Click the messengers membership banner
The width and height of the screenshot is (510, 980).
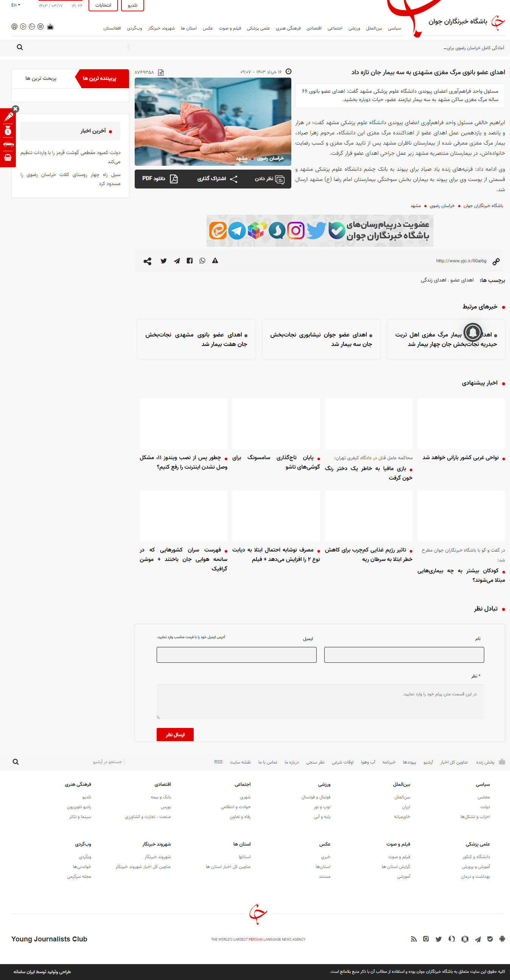coord(320,231)
